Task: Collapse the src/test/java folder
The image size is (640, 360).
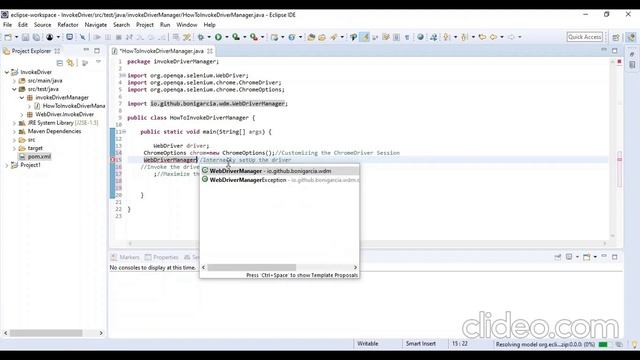Action: [14, 89]
